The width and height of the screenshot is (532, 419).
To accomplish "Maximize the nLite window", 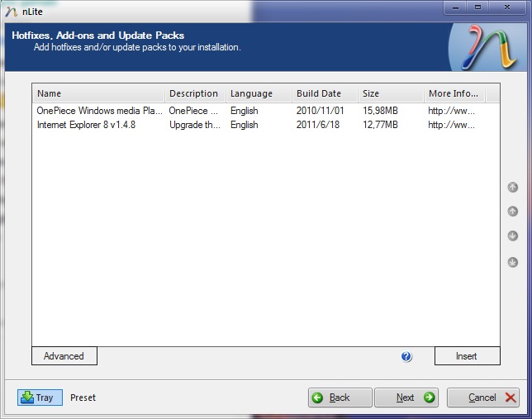I will tap(477, 7).
